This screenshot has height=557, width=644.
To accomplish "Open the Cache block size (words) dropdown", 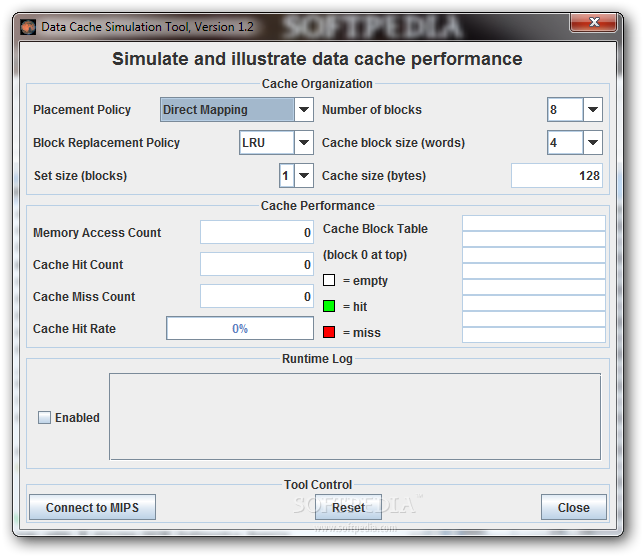I will [x=593, y=143].
